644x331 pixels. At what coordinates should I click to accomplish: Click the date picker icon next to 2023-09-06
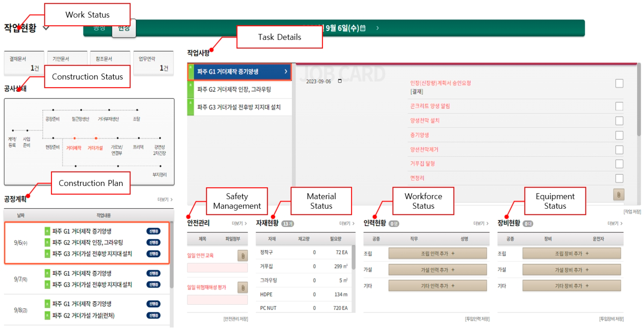click(x=339, y=81)
